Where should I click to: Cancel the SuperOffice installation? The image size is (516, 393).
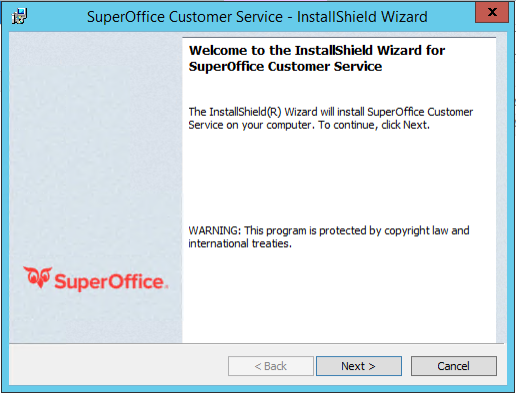454,366
